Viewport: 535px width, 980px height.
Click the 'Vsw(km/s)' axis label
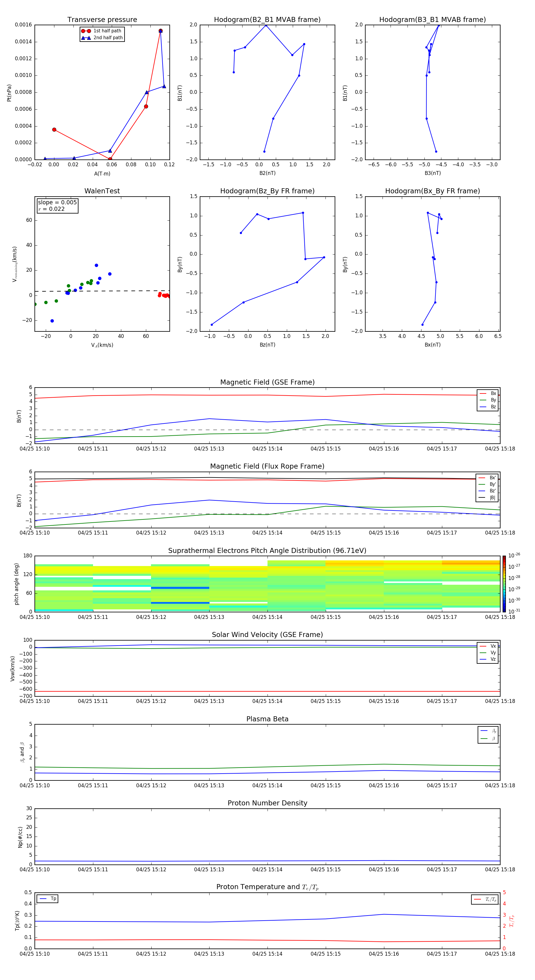click(x=12, y=668)
